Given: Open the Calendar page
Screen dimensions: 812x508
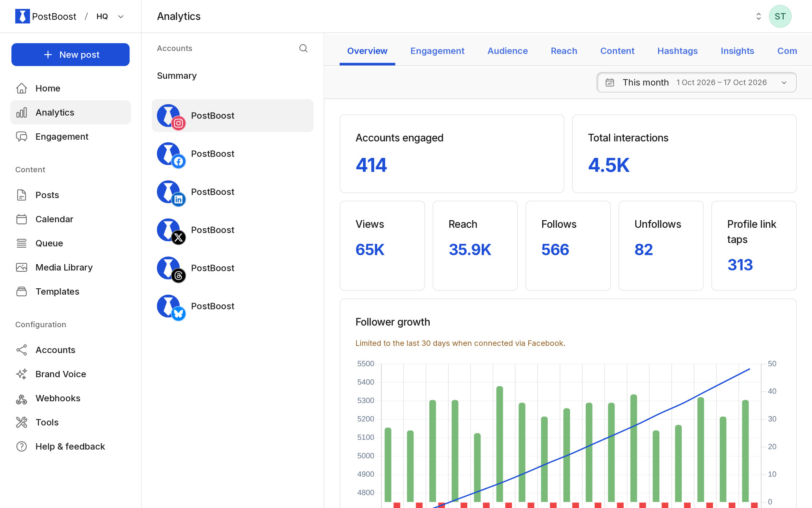Looking at the screenshot, I should 71,219.
